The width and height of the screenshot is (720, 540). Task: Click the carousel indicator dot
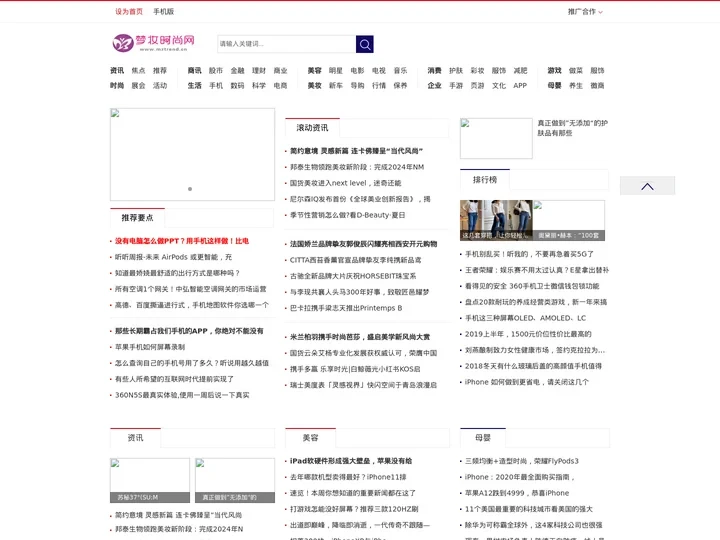pyautogui.click(x=190, y=189)
